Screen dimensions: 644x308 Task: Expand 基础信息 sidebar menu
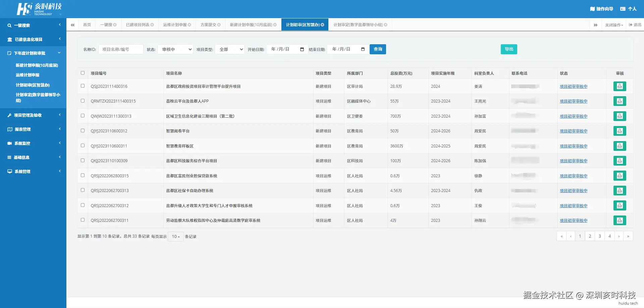[x=33, y=158]
